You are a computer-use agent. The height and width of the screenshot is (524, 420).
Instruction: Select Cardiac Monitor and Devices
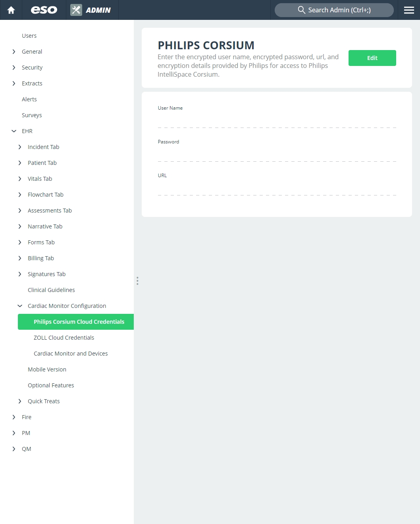coord(71,354)
